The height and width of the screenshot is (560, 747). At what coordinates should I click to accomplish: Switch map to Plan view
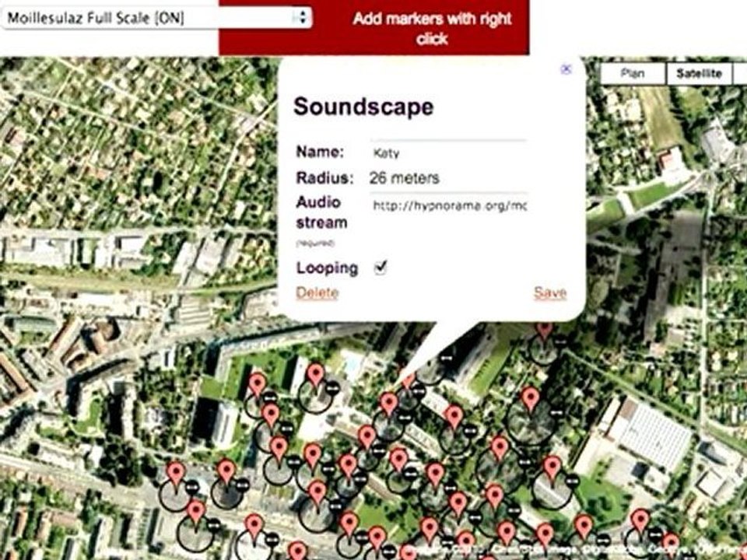click(632, 73)
